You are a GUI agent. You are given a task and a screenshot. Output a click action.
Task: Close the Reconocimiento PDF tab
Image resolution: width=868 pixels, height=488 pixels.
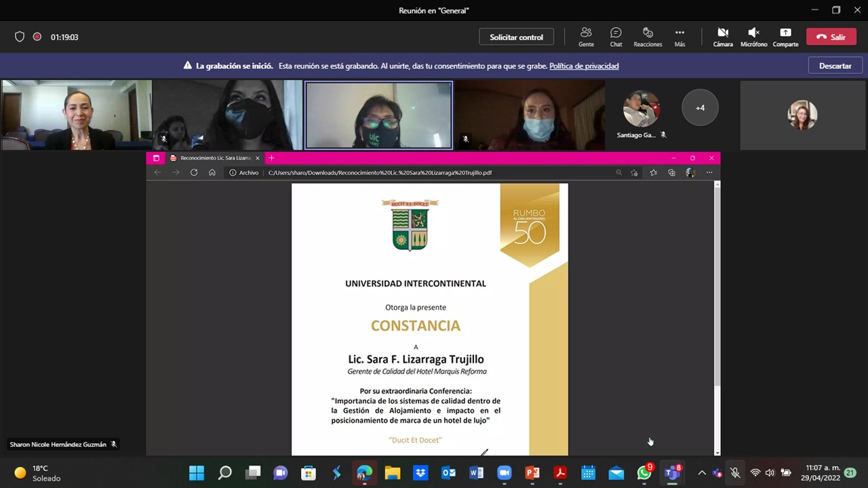[258, 158]
